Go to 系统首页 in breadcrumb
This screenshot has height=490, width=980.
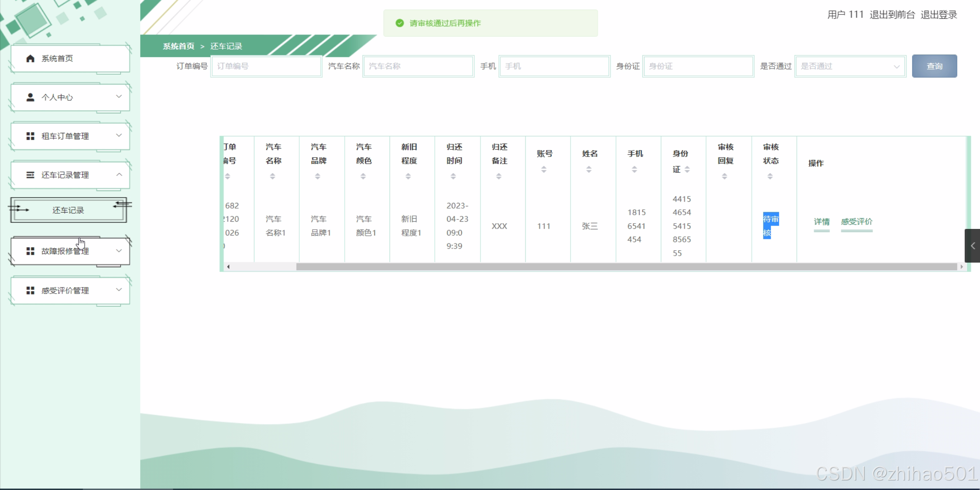[x=179, y=46]
